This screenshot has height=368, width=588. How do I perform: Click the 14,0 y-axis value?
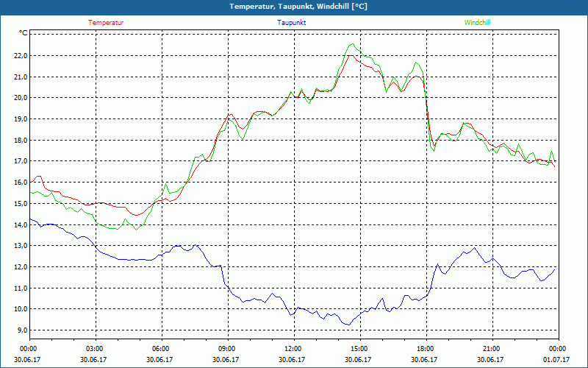click(x=21, y=224)
